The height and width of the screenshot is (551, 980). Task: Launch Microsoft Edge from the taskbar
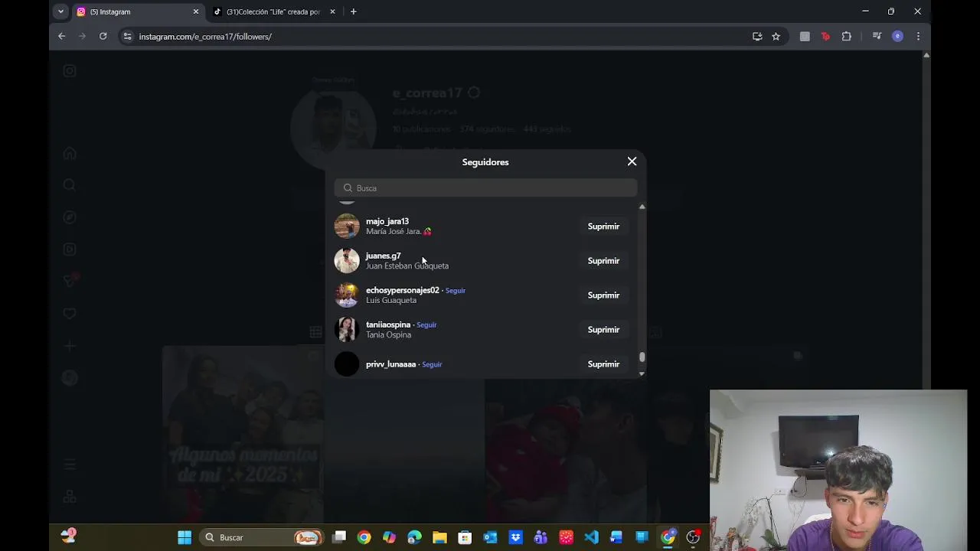[x=414, y=537]
